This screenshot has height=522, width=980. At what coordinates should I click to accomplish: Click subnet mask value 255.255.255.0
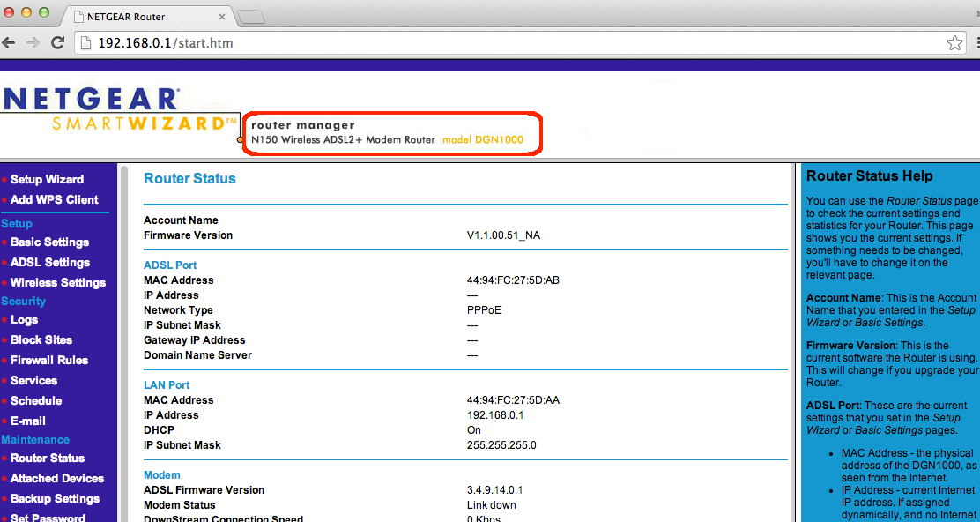tap(501, 445)
